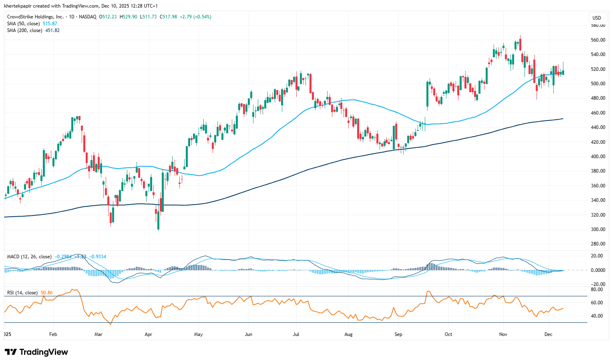The height and width of the screenshot is (364, 613).
Task: Click the Feb label on the time axis
Action: [53, 334]
